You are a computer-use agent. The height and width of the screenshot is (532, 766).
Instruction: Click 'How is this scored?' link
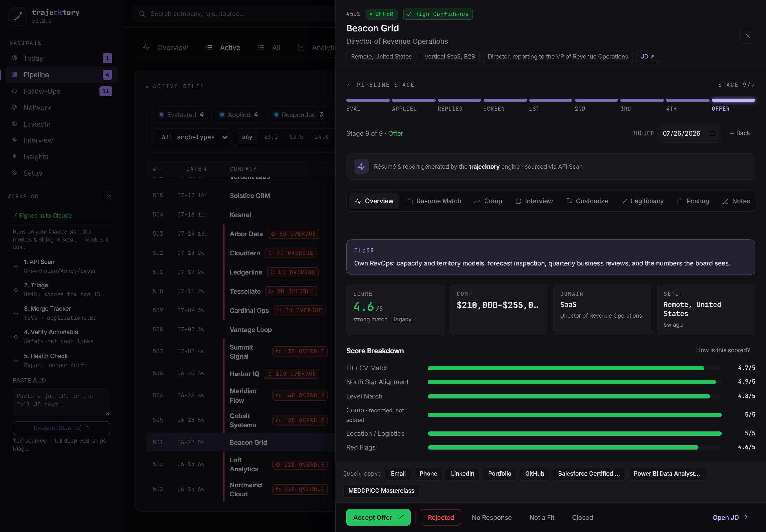(723, 350)
